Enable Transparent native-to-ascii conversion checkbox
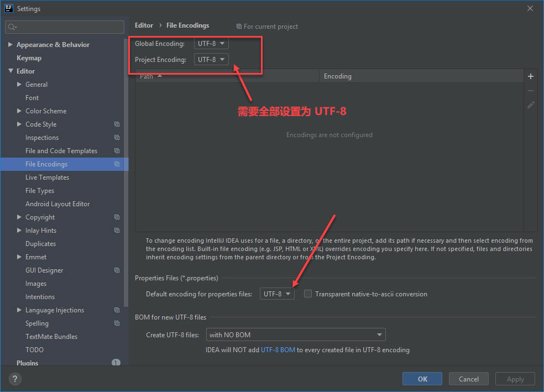 308,294
